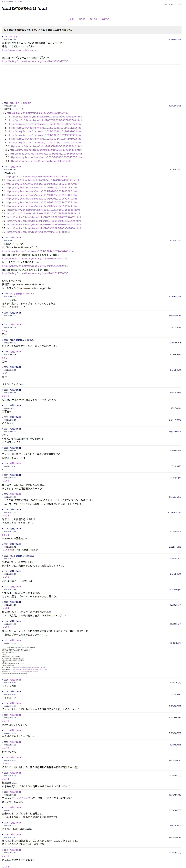Click the triangle marker of post 0005

click(3, 294)
